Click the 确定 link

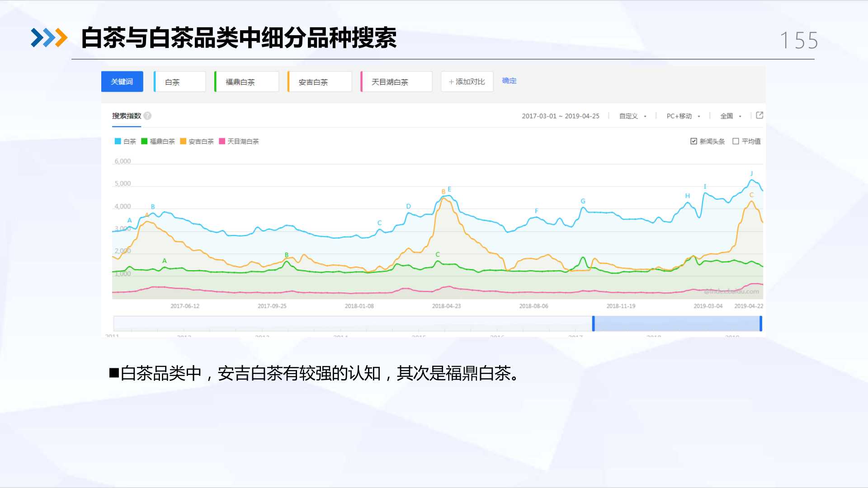509,81
